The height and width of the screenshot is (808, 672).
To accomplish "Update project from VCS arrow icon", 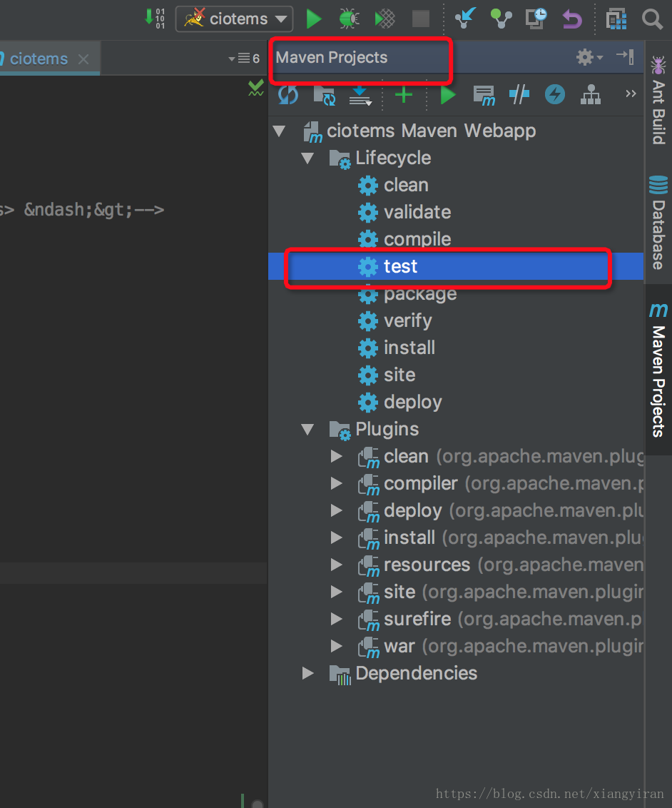I will tap(465, 19).
